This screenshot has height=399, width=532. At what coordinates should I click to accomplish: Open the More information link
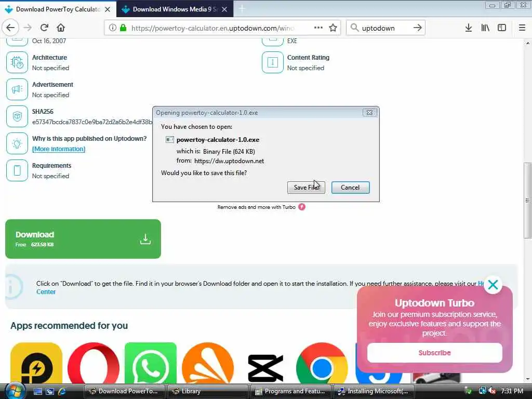[x=59, y=149]
